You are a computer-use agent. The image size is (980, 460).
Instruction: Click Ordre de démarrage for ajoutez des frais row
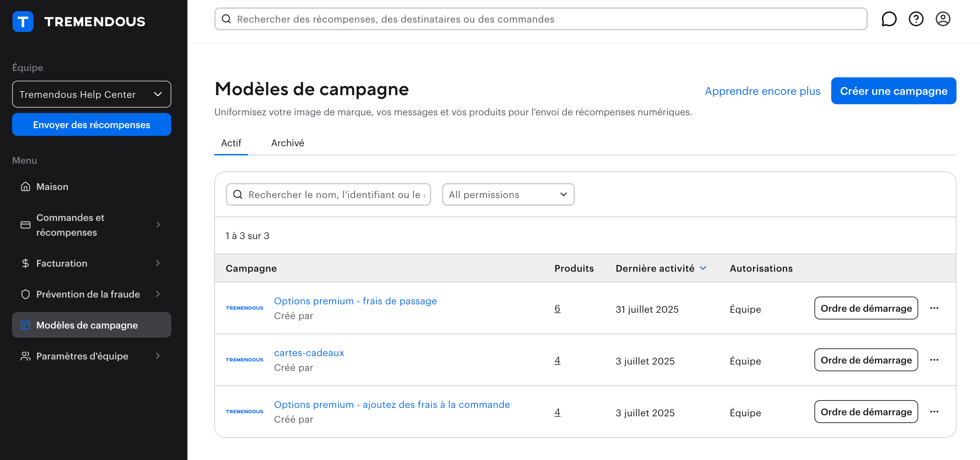pos(866,412)
